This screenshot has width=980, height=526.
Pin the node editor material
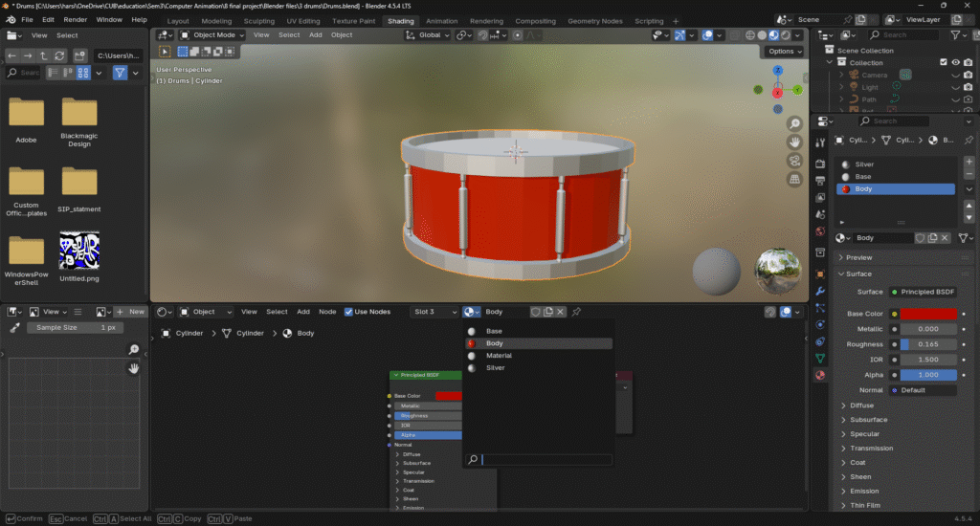coord(576,312)
